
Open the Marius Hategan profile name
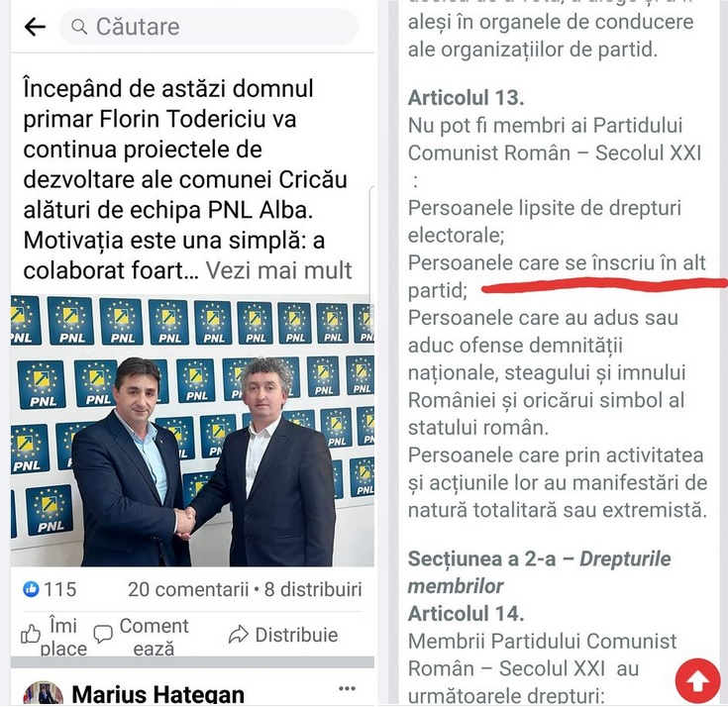pos(157,695)
